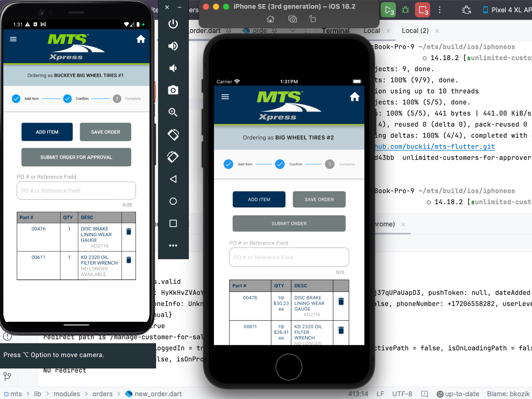
Task: Open emulator extended controls three-dots icon
Action: pos(173,246)
